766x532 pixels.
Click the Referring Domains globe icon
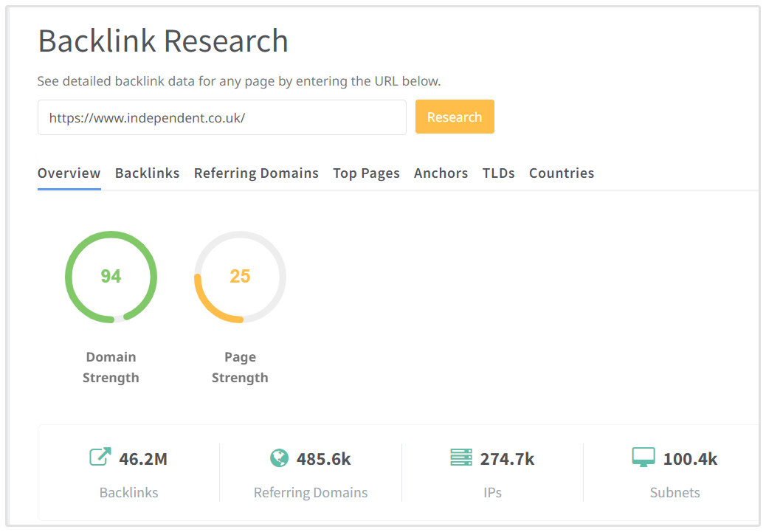pyautogui.click(x=279, y=458)
